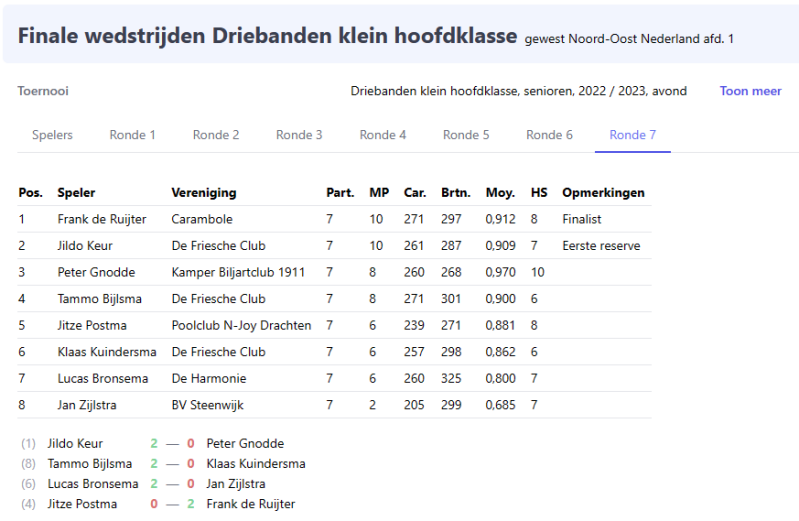Click the Kamper Biljartclub 1911 club name
The width and height of the screenshot is (799, 521).
click(x=238, y=272)
